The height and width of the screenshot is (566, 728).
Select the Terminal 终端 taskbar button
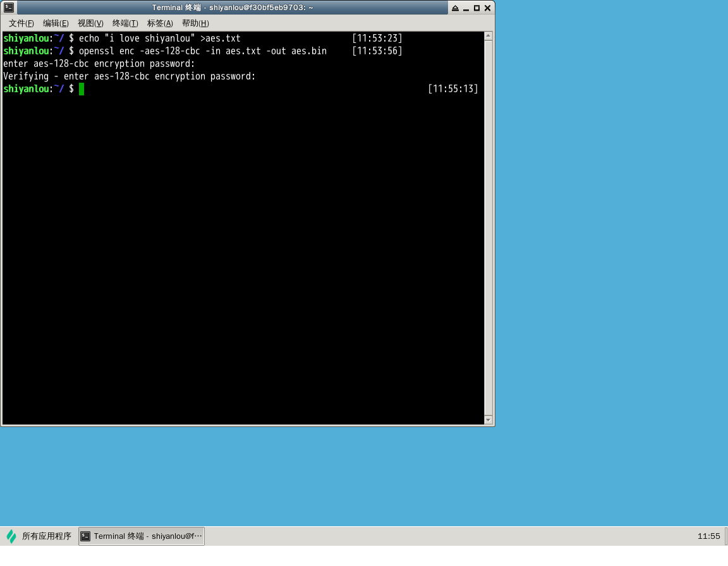pos(142,536)
